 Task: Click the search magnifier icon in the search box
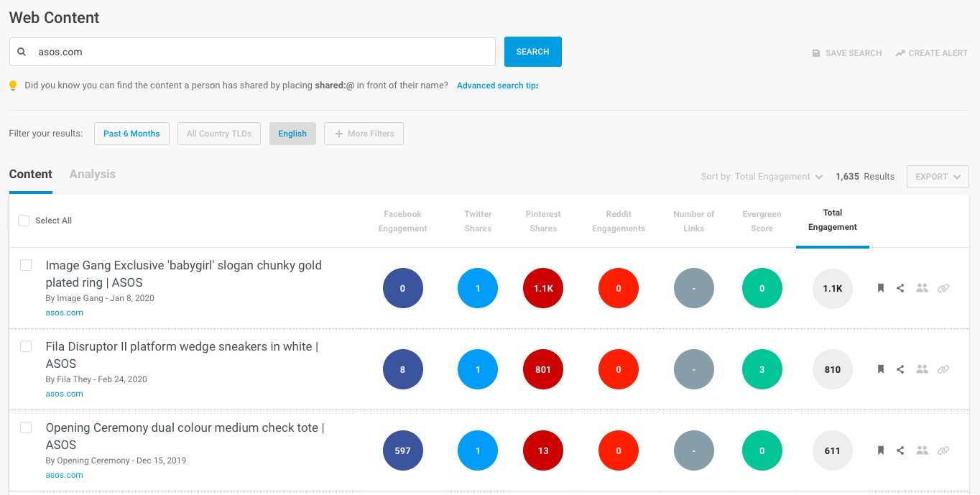22,52
